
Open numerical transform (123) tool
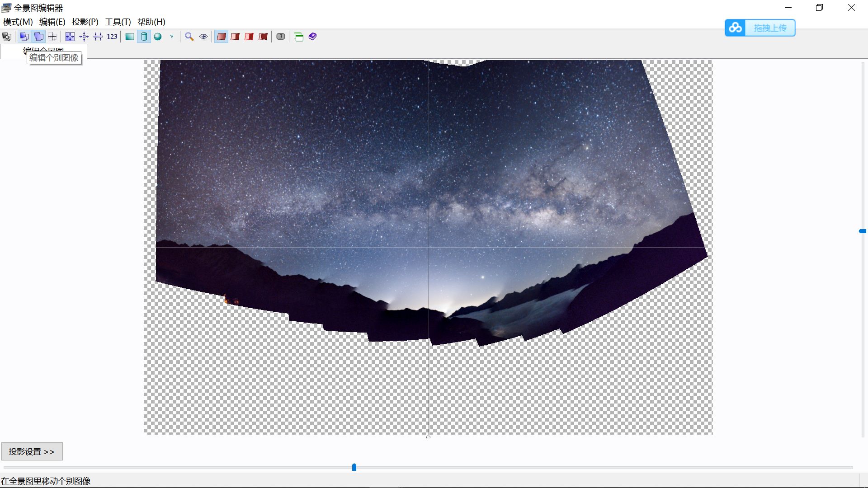(112, 37)
